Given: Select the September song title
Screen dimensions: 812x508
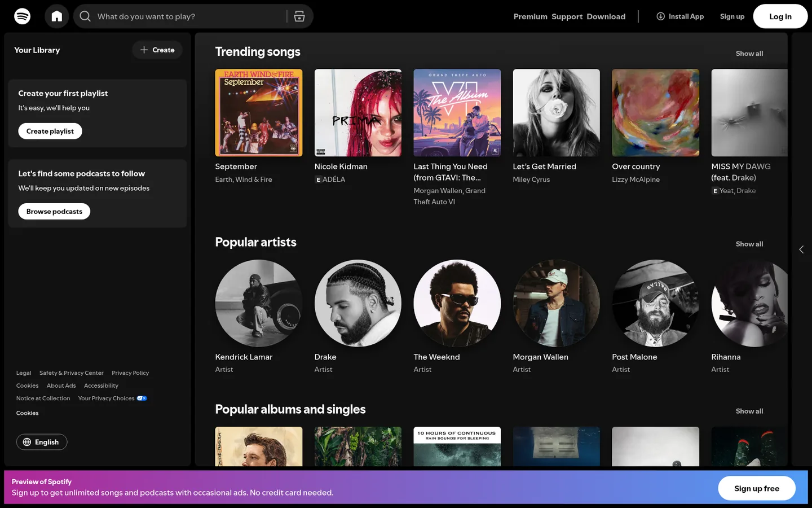Looking at the screenshot, I should 236,167.
